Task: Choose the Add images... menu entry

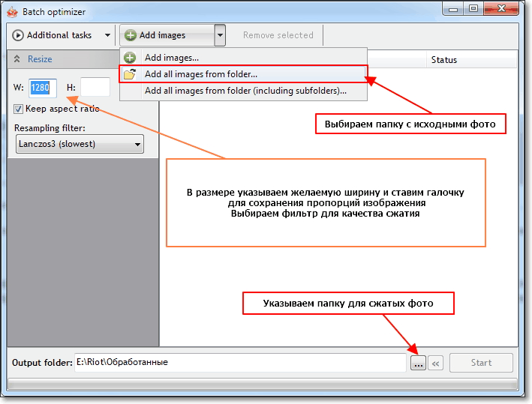Action: point(243,58)
